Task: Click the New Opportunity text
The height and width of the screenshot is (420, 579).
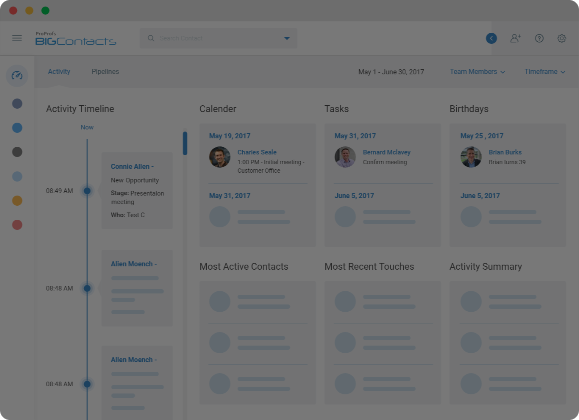Action: (x=135, y=180)
